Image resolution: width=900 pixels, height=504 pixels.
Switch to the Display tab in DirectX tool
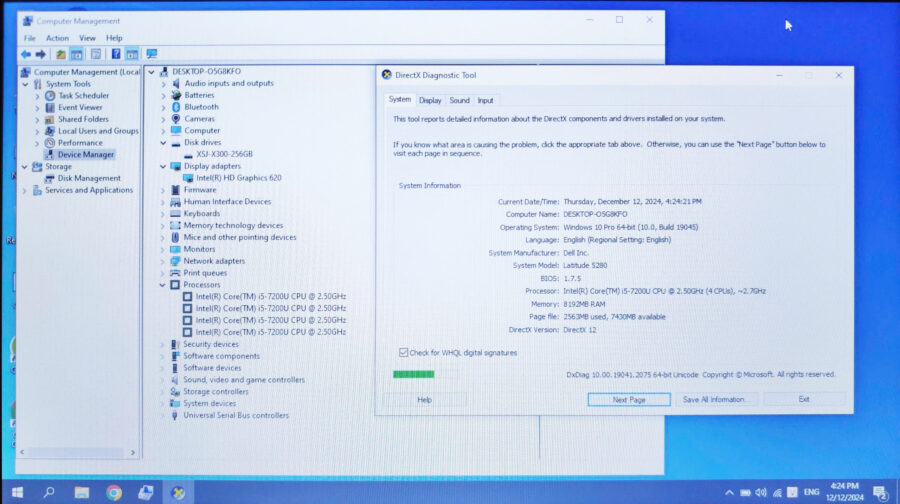click(430, 100)
